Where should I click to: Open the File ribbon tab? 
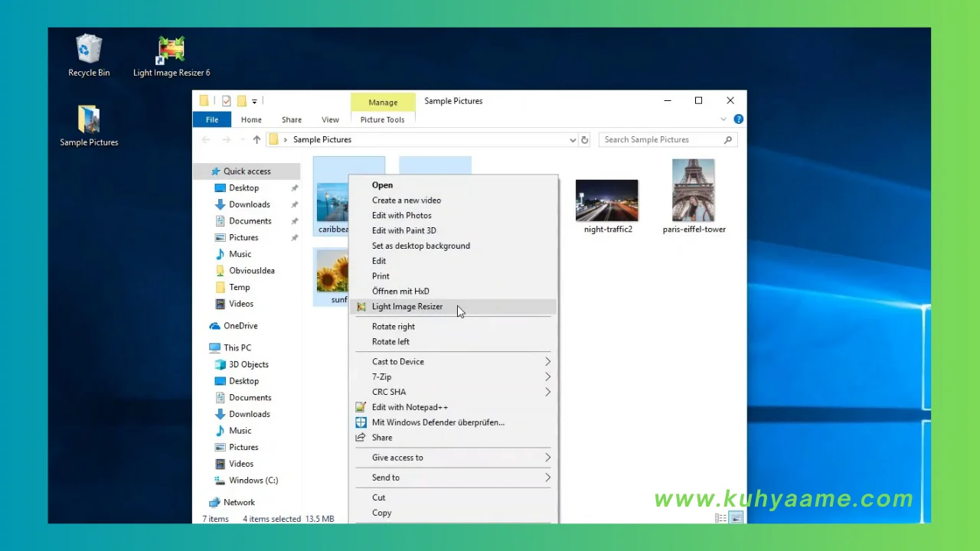[x=212, y=119]
